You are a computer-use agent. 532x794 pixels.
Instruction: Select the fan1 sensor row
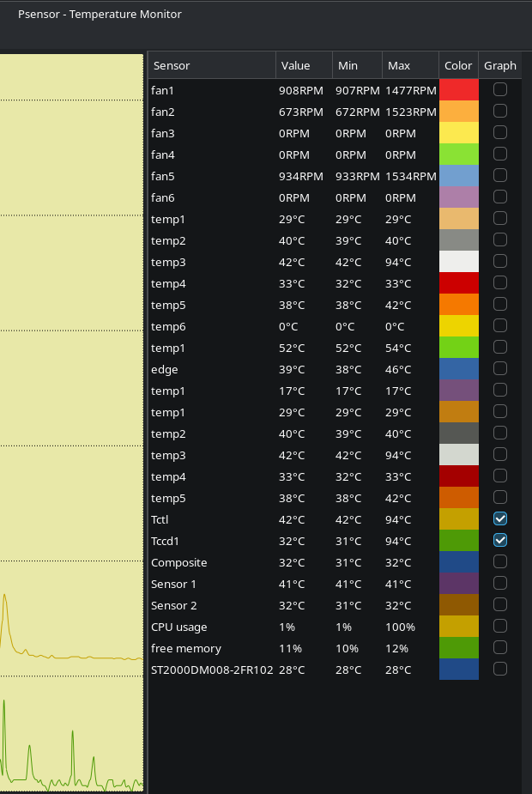(x=336, y=89)
